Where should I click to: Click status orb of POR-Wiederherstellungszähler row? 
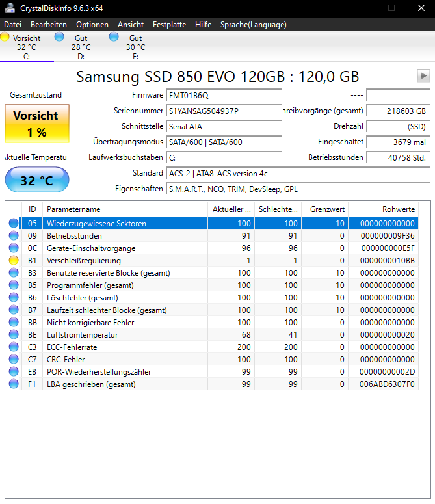click(14, 371)
